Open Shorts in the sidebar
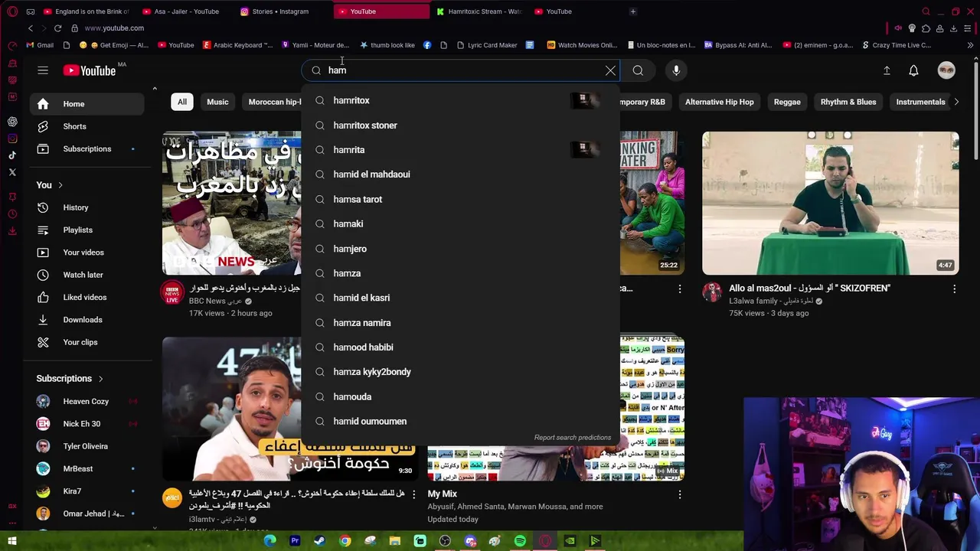The height and width of the screenshot is (551, 980). point(87,126)
